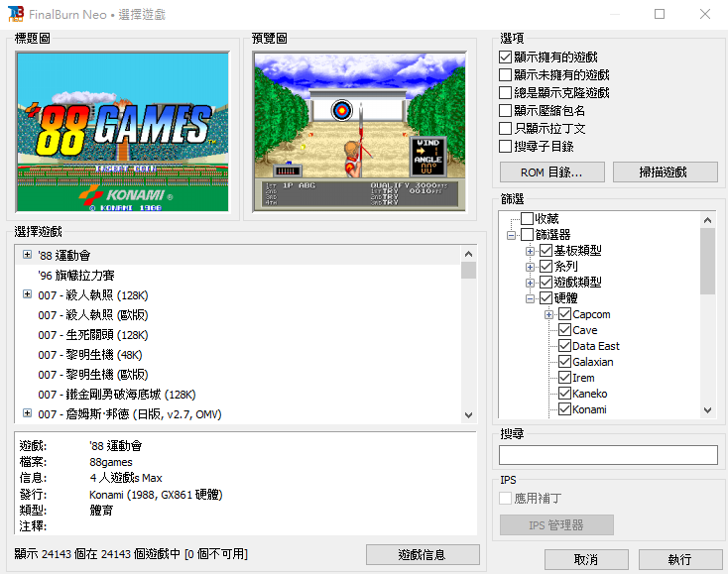Expand the Capcom tree node
The width and height of the screenshot is (728, 574).
tap(548, 314)
